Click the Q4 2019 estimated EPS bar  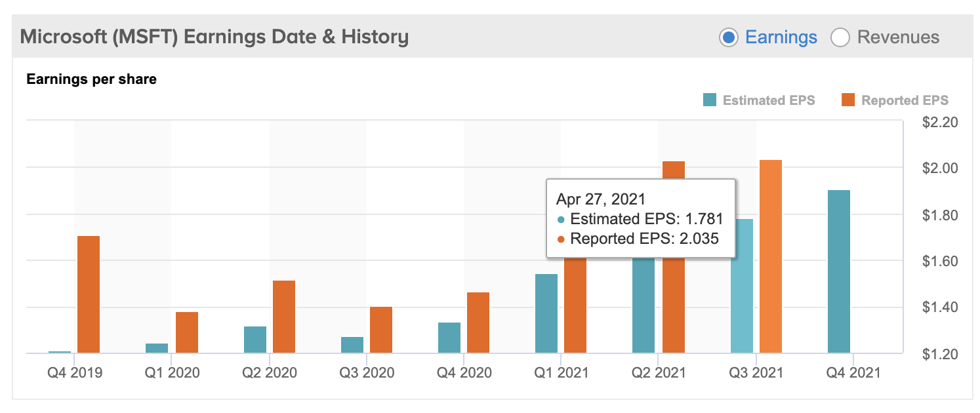pyautogui.click(x=60, y=352)
